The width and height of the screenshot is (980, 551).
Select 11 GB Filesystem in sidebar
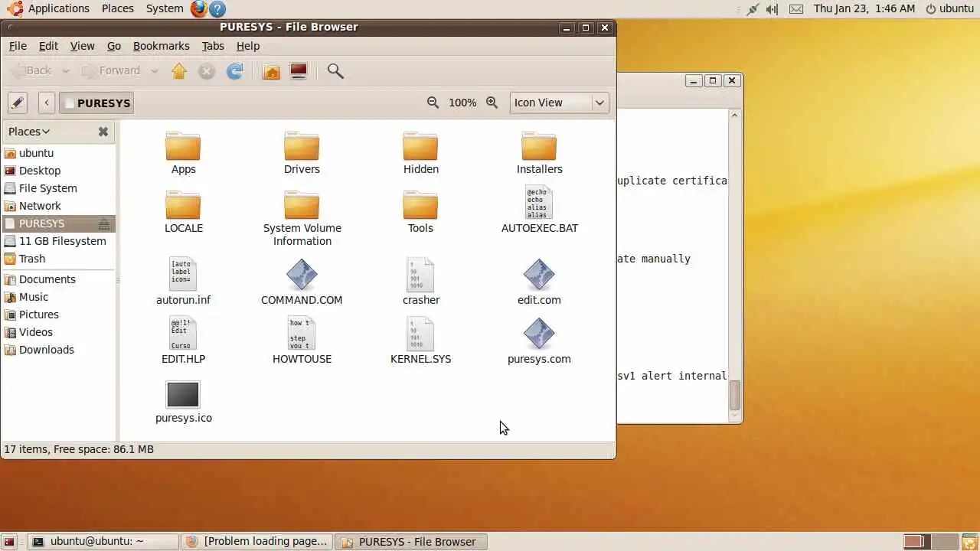pyautogui.click(x=58, y=241)
